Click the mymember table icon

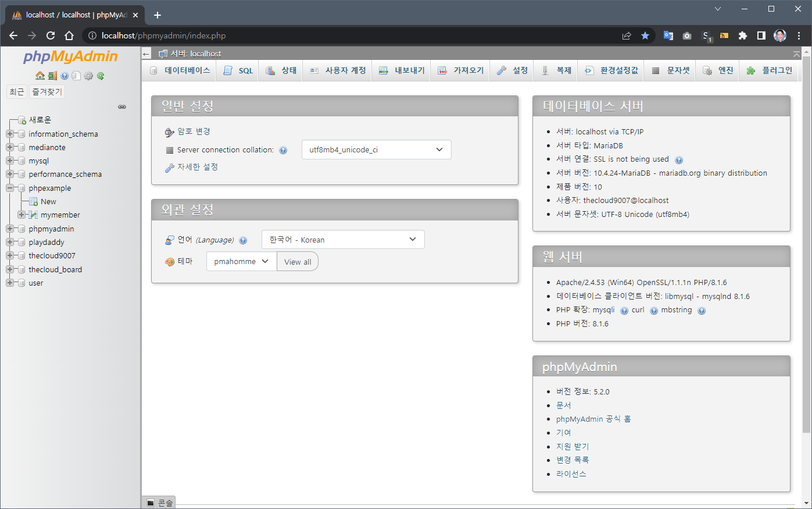pyautogui.click(x=33, y=215)
